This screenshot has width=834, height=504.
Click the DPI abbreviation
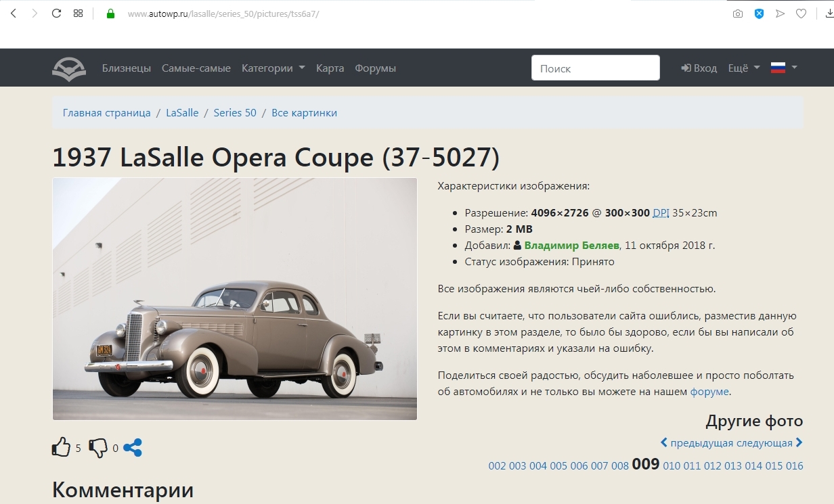(661, 213)
